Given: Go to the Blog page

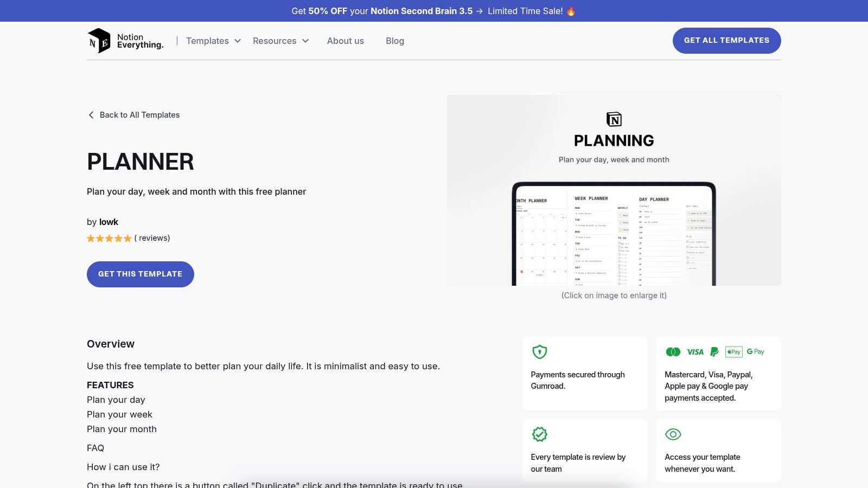Looking at the screenshot, I should coord(394,41).
